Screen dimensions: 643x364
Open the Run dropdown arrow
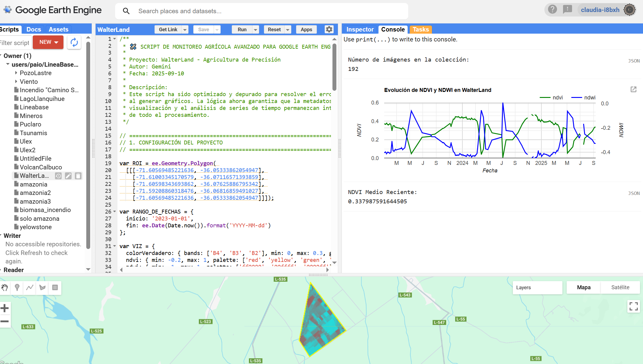click(x=256, y=29)
